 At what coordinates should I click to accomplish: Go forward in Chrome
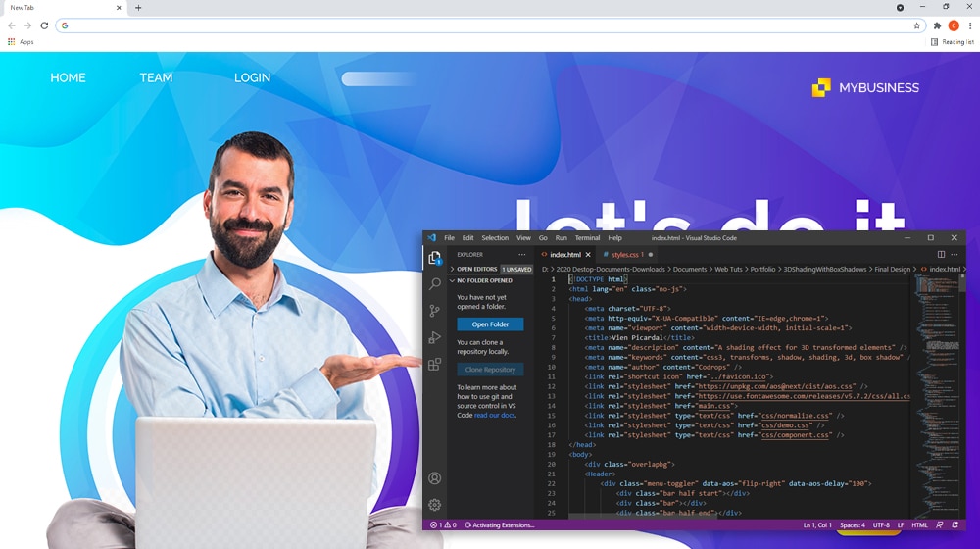pyautogui.click(x=27, y=25)
